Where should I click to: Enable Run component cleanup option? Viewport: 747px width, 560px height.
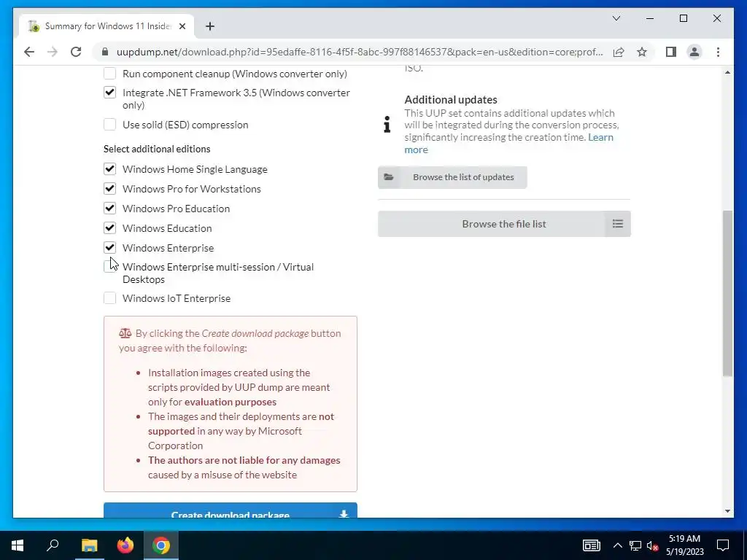click(109, 74)
